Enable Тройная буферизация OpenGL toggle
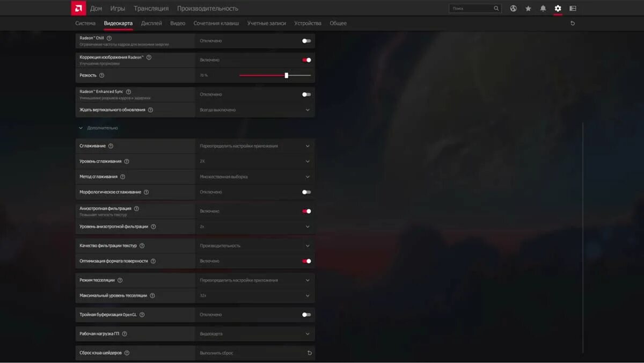 (306, 315)
